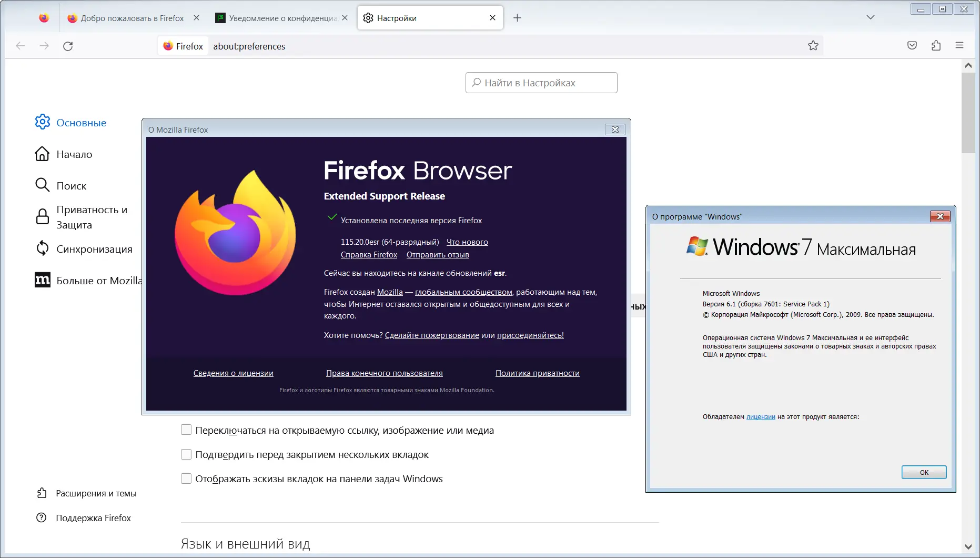Open 'Права конечного пользователя' link

385,373
